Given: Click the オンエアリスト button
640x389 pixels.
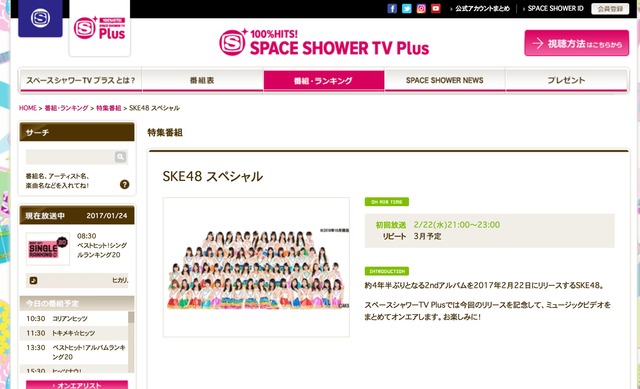Looking at the screenshot, I should click(x=77, y=385).
